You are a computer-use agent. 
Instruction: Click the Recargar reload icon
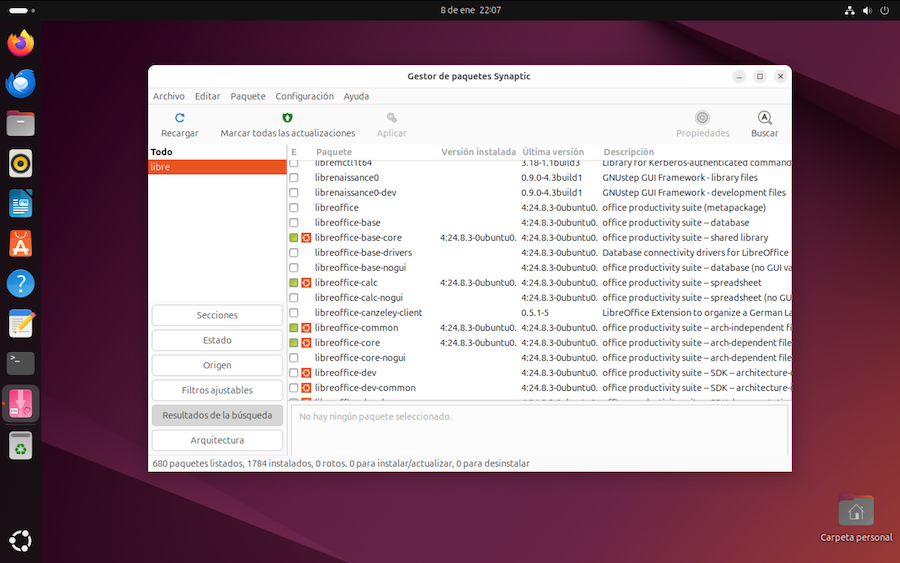179,118
